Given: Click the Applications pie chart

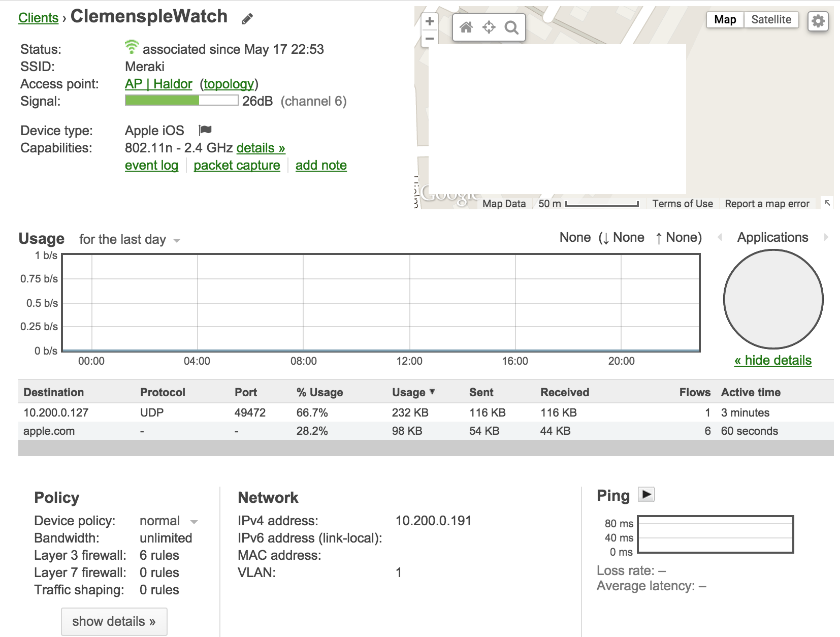Looking at the screenshot, I should [x=773, y=299].
